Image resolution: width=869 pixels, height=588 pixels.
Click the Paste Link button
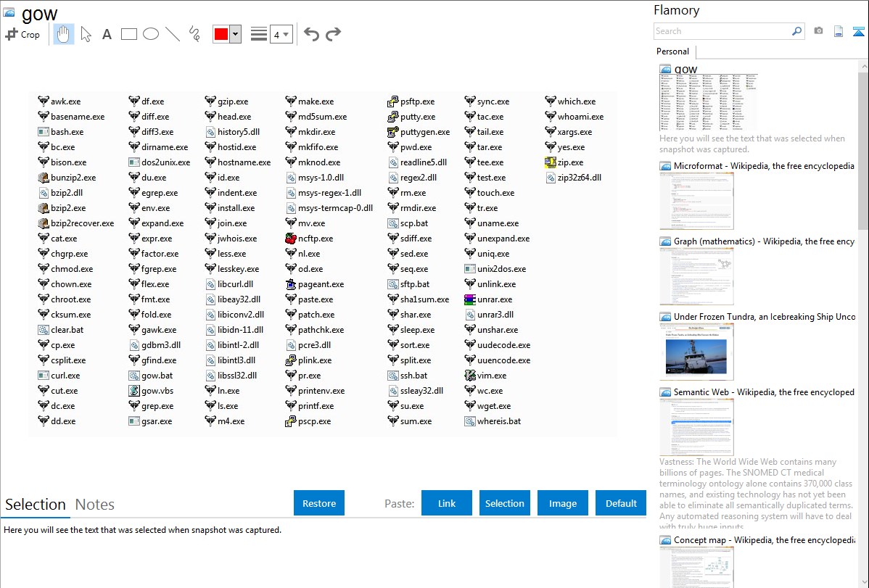(447, 503)
